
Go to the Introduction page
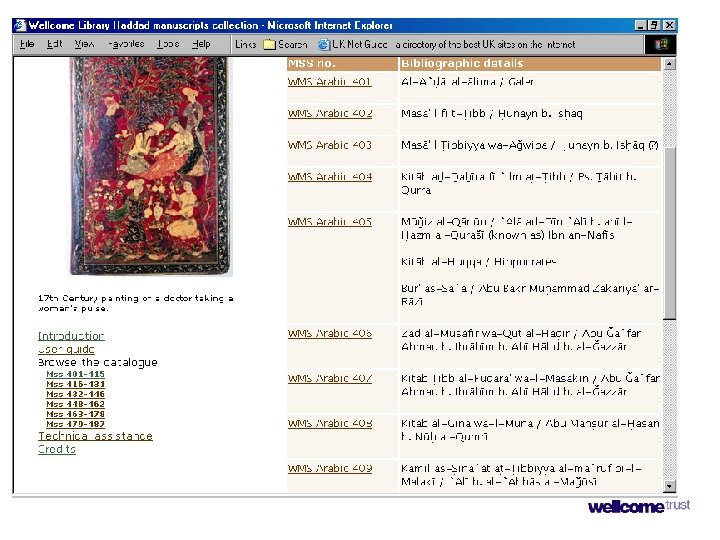[71, 336]
